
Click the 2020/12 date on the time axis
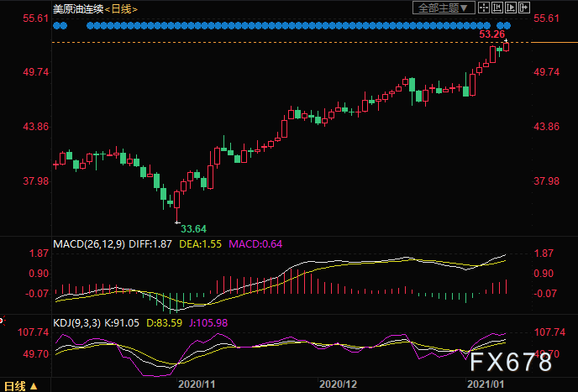(338, 384)
